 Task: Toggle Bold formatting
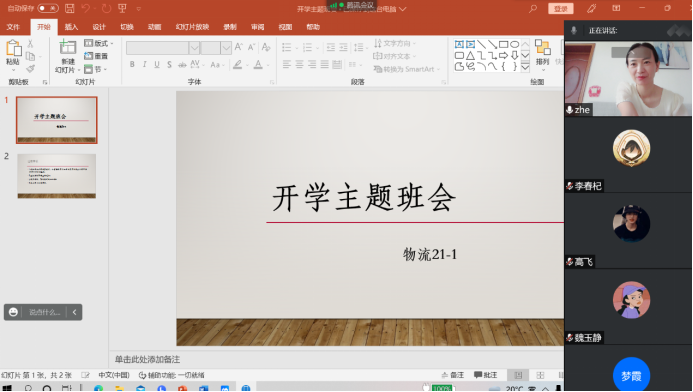[132, 65]
